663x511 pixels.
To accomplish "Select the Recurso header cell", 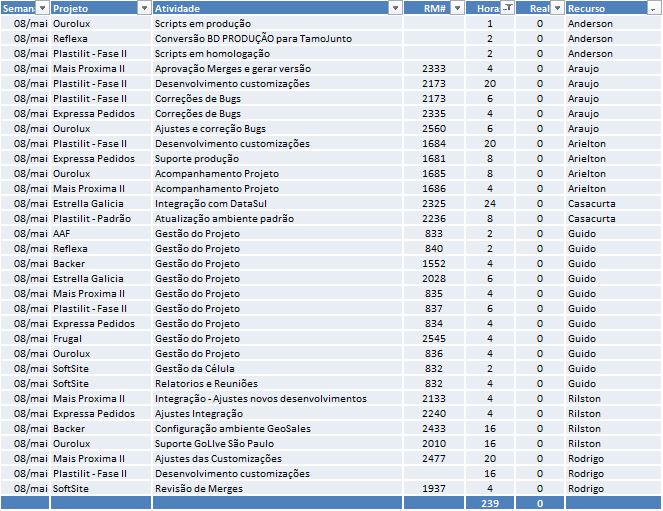I will point(613,8).
